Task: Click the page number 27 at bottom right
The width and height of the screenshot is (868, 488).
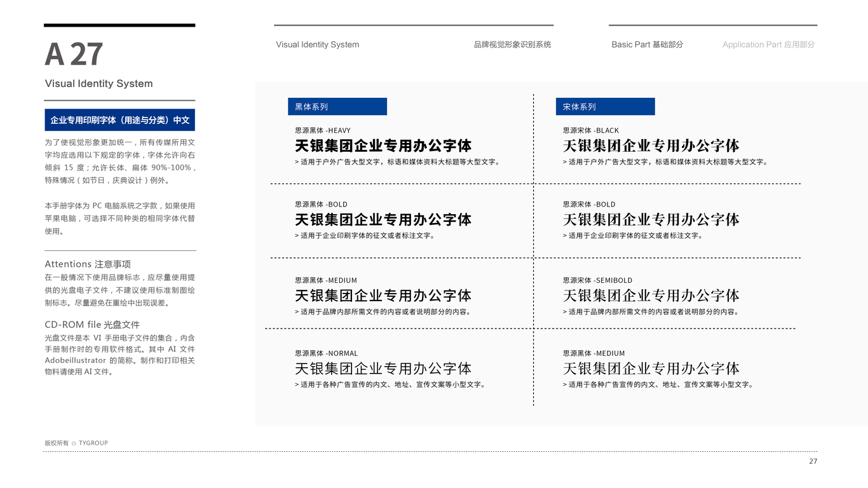Action: 813,461
